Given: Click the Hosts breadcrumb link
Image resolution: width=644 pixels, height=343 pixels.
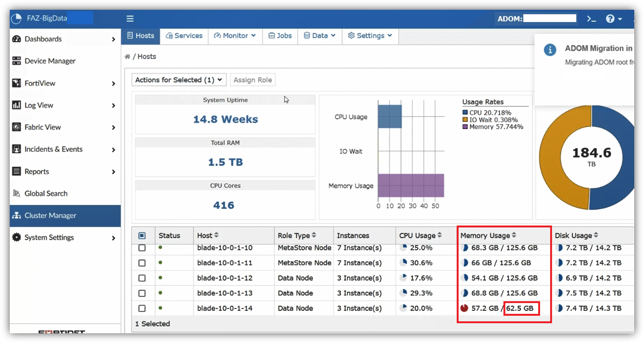Looking at the screenshot, I should tap(147, 57).
